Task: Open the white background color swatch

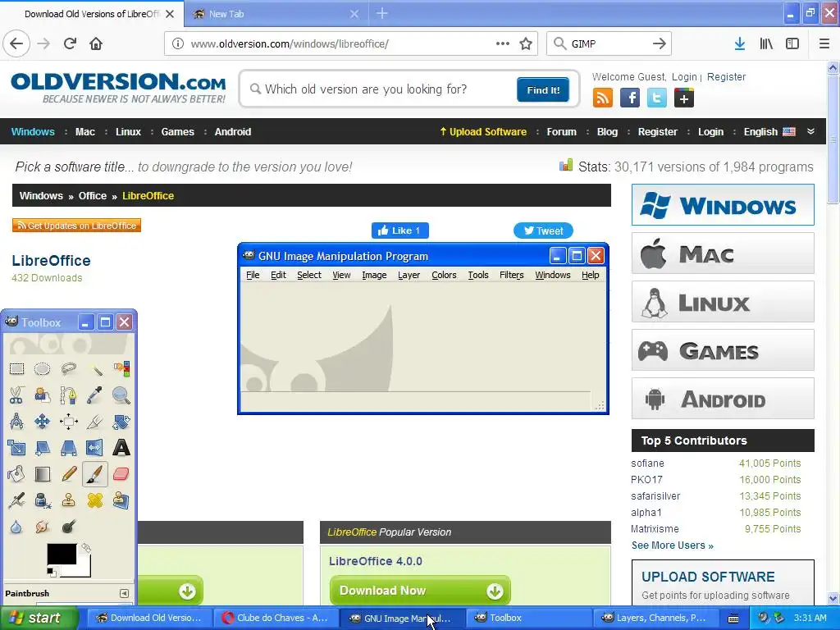Action: point(83,570)
